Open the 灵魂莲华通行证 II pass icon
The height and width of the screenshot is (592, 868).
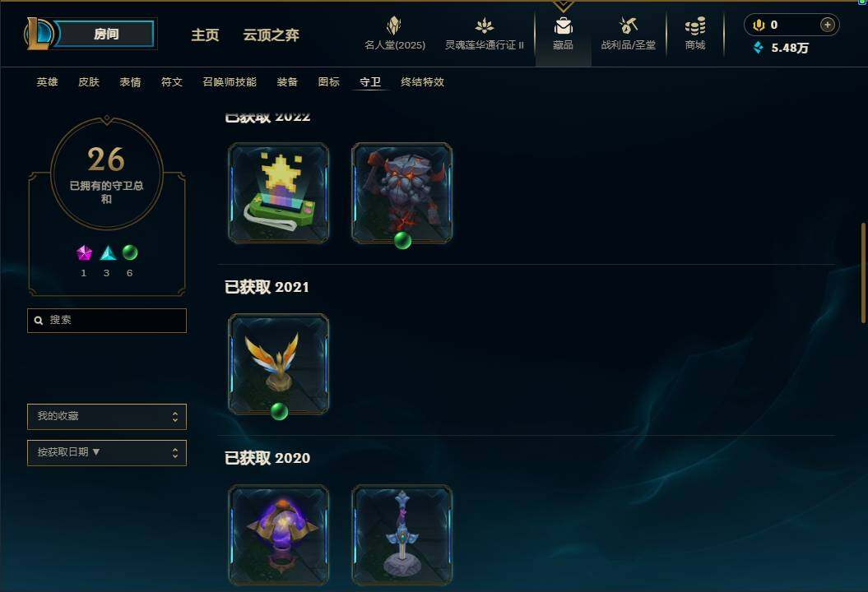484,25
